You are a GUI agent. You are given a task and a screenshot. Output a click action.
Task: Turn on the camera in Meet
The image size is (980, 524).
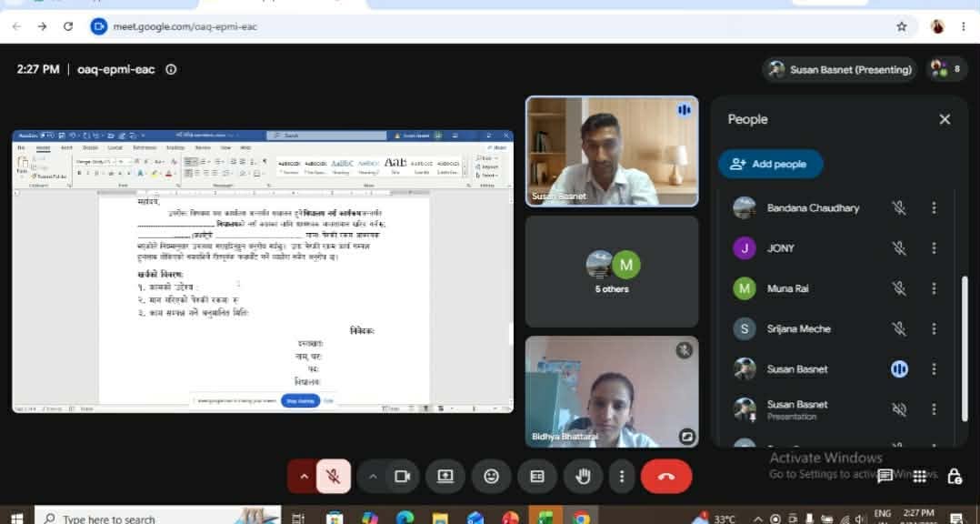click(x=402, y=477)
